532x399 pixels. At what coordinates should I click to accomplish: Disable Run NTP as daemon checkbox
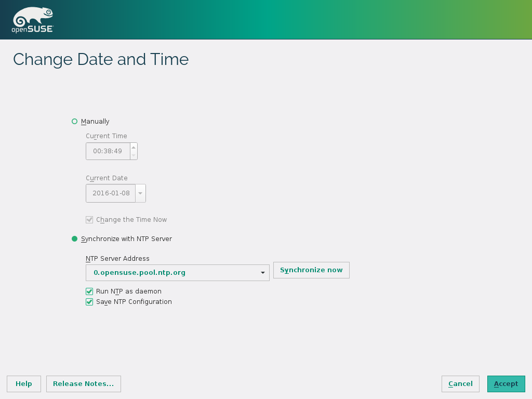[89, 291]
